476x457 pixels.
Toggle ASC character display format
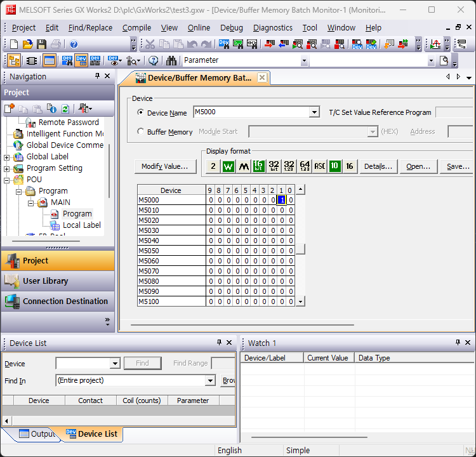319,166
